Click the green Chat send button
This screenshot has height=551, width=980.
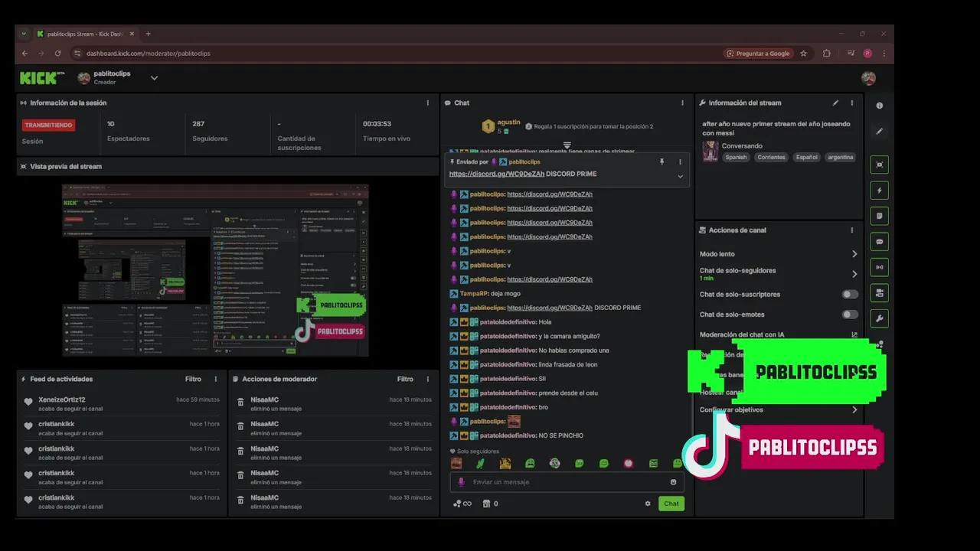tap(671, 504)
